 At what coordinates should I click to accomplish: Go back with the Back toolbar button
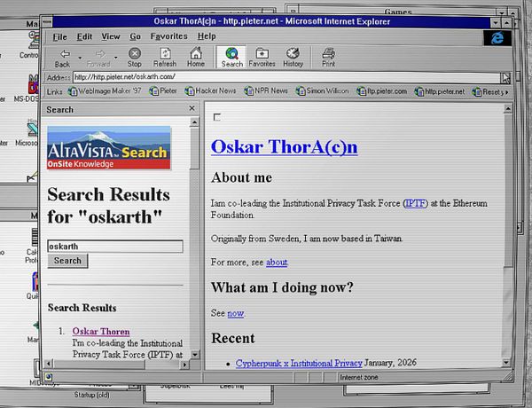[x=63, y=58]
